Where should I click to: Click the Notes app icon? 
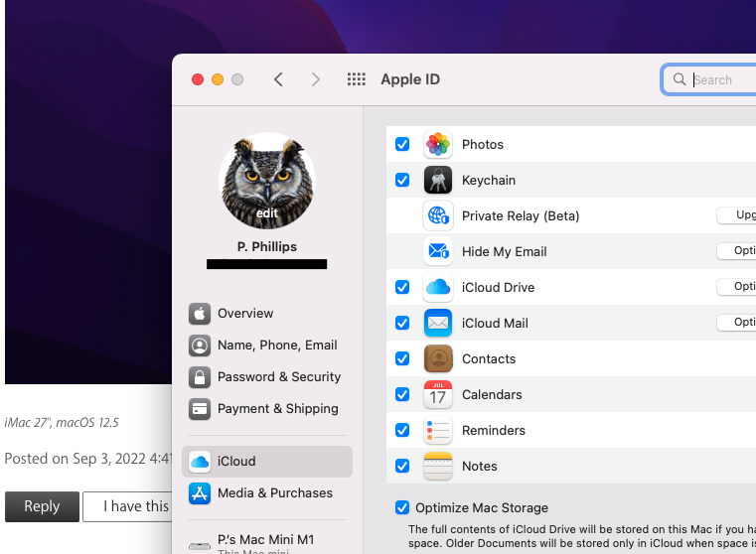point(438,466)
